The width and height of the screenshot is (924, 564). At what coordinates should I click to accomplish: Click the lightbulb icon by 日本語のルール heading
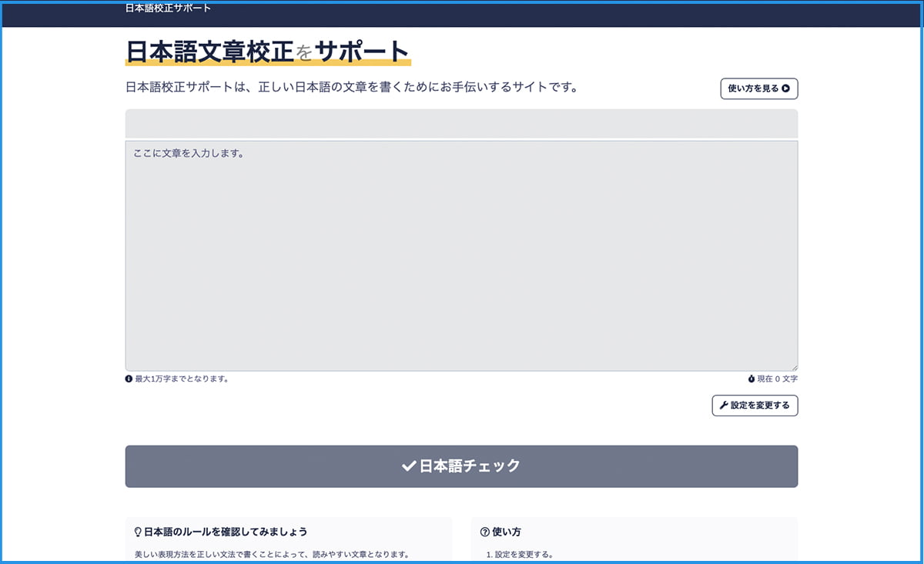pos(139,532)
